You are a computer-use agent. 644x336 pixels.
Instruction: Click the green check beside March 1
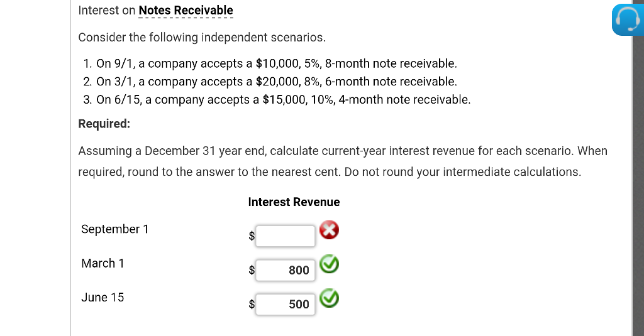point(328,264)
